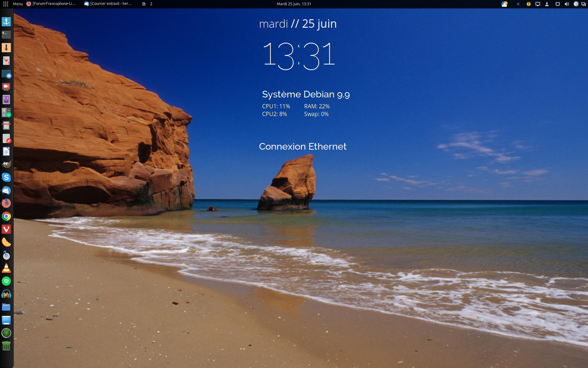Open the trash bin
Viewport: 588px width, 368px height.
pos(6,346)
